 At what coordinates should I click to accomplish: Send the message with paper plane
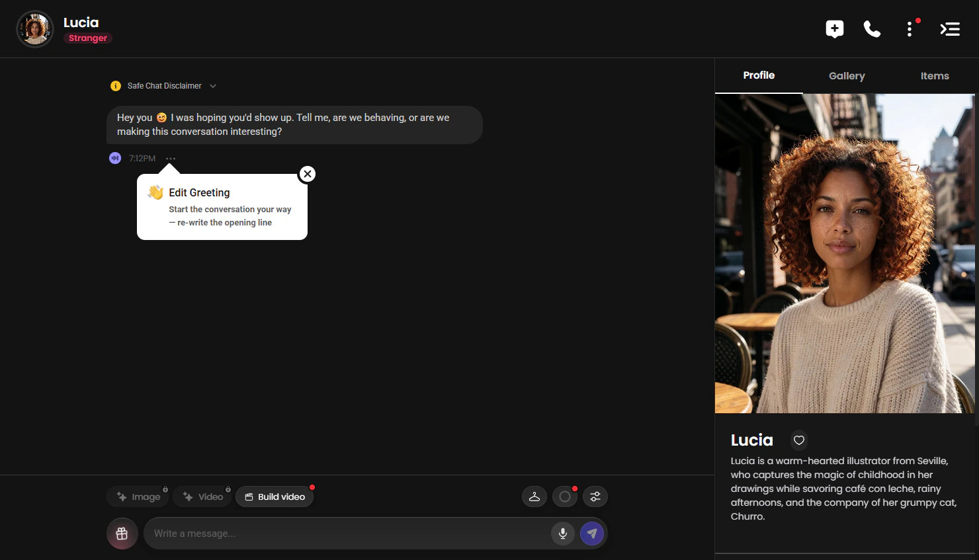point(592,534)
